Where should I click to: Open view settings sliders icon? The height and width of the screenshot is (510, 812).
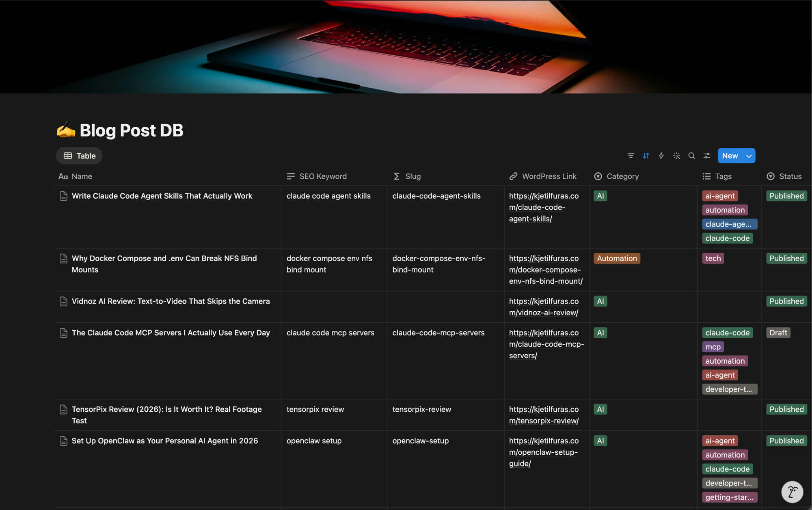[707, 156]
